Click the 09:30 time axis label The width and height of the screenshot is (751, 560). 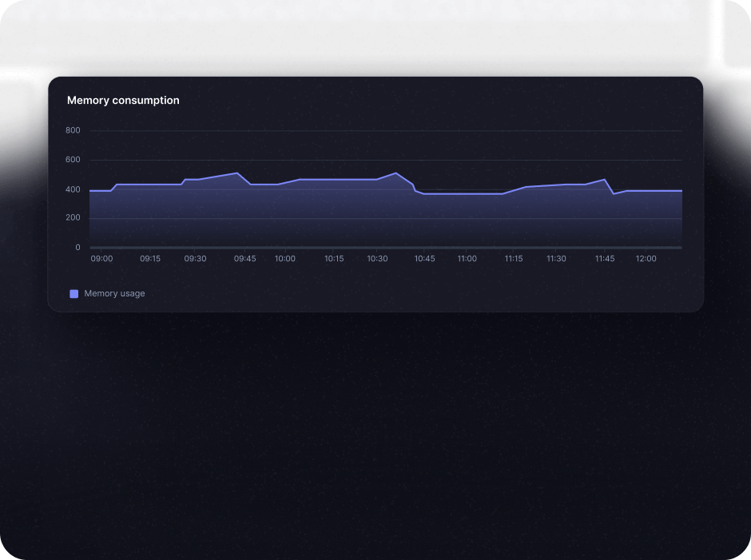click(195, 259)
